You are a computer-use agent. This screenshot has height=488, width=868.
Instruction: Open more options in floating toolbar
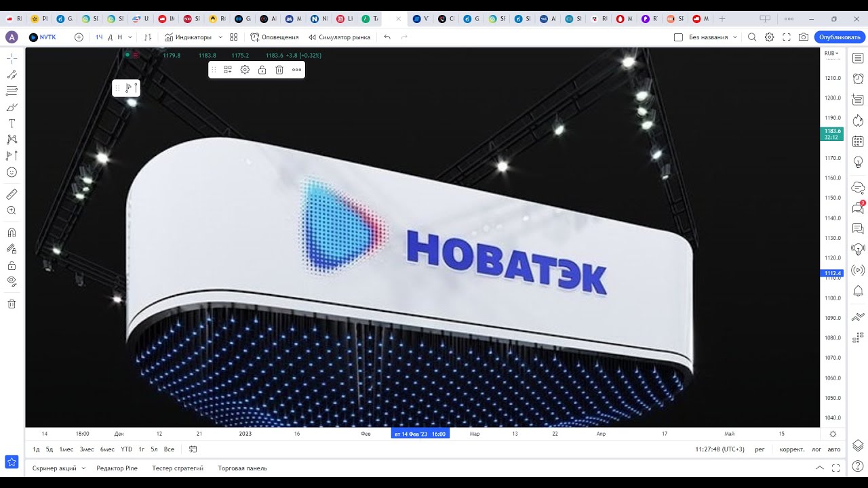[x=296, y=70]
